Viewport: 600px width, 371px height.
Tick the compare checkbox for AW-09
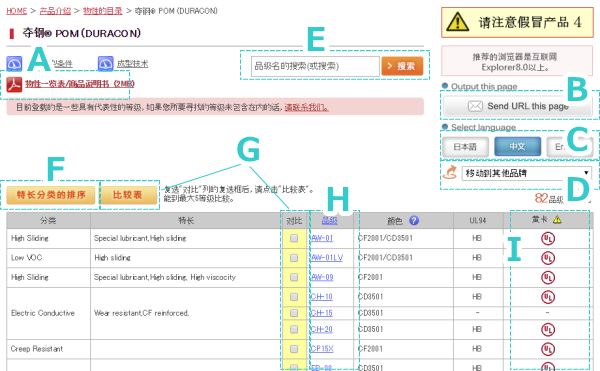294,277
